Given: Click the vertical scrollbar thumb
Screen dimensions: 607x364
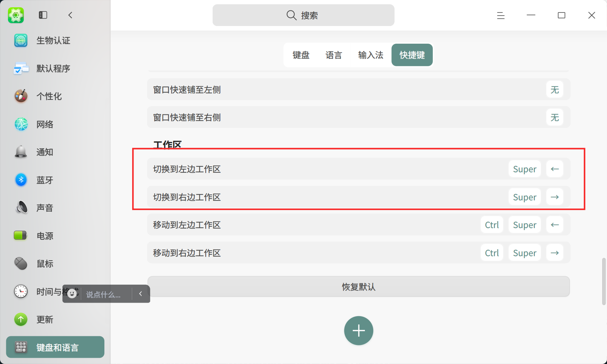Looking at the screenshot, I should pos(604,281).
